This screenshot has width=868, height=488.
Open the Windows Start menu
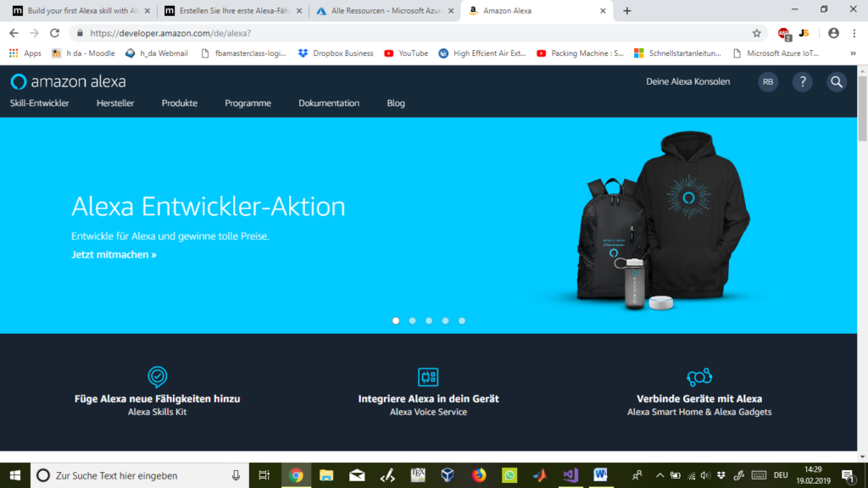[x=15, y=475]
